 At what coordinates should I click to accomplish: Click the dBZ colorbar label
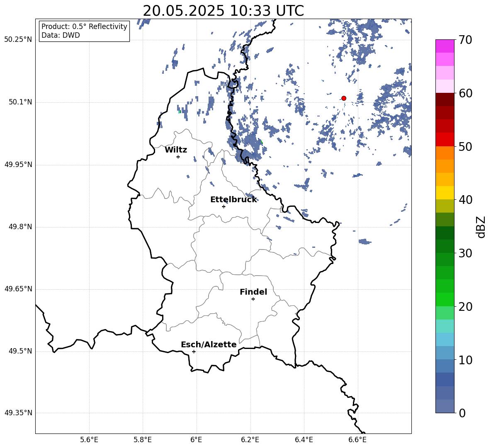pos(481,227)
